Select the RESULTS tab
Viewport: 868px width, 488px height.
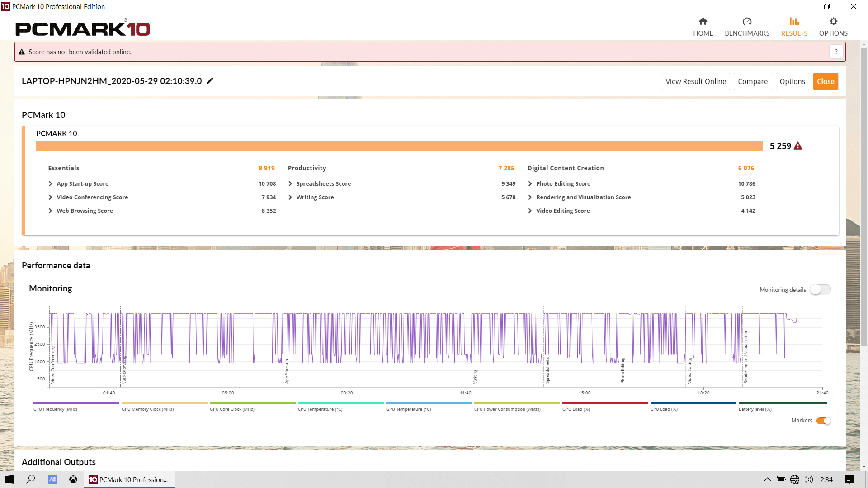(x=794, y=26)
